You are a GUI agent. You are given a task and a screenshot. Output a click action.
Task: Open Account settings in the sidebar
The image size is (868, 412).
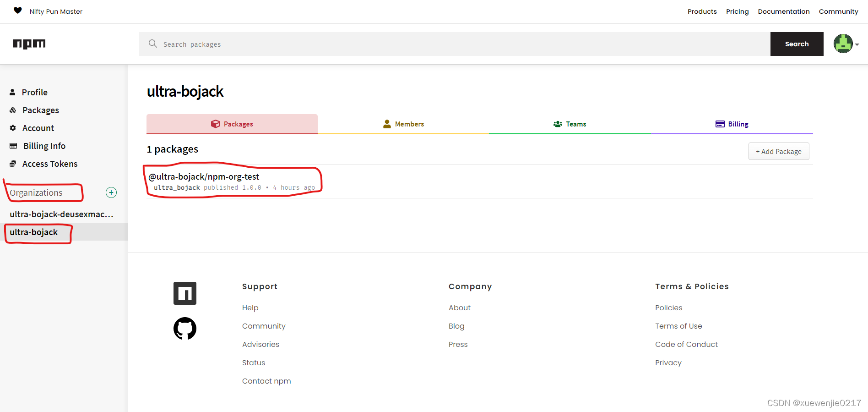(38, 128)
